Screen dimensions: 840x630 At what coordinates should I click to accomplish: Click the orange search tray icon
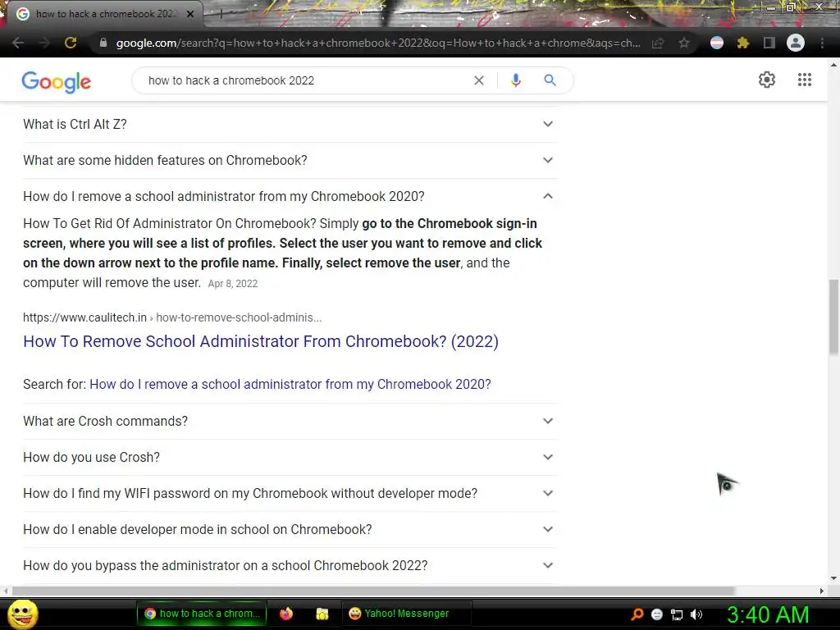pos(637,614)
